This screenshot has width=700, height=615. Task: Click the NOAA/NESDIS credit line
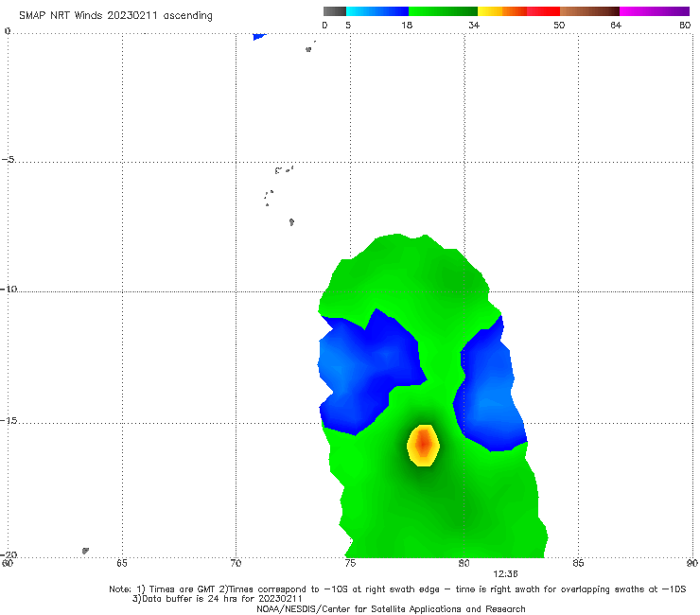point(391,609)
